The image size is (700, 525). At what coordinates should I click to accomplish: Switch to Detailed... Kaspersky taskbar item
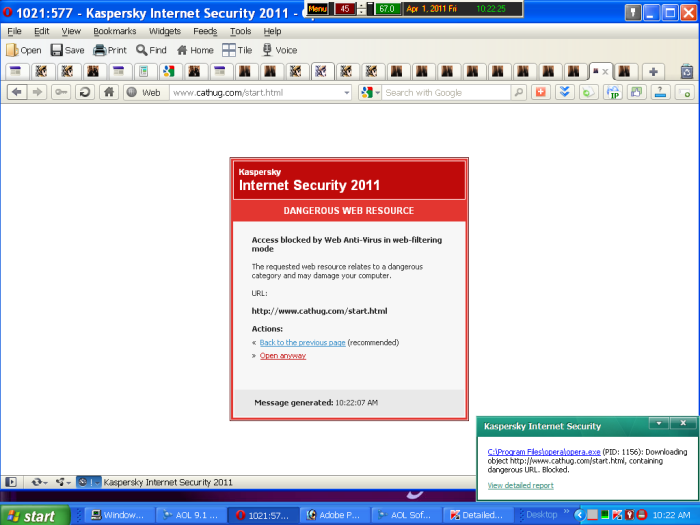(478, 515)
